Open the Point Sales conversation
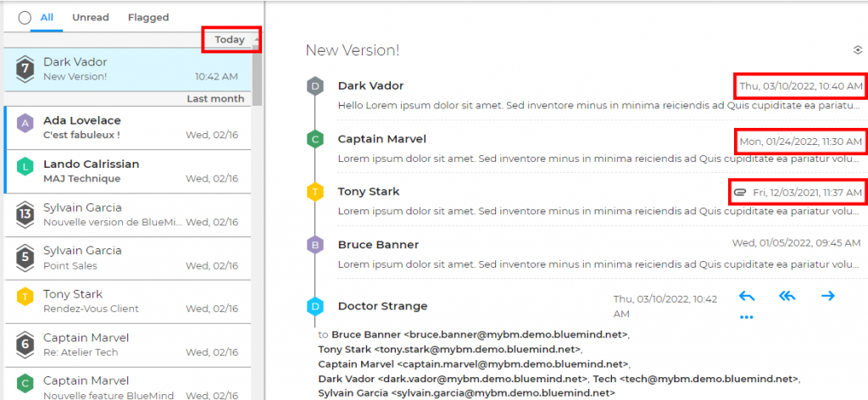Screen dimensions: 868x400 (x=127, y=258)
